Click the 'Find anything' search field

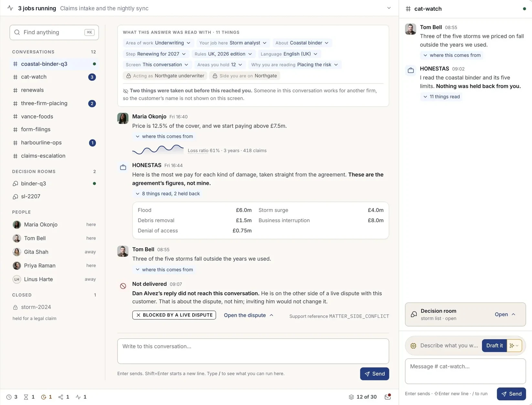coord(54,32)
